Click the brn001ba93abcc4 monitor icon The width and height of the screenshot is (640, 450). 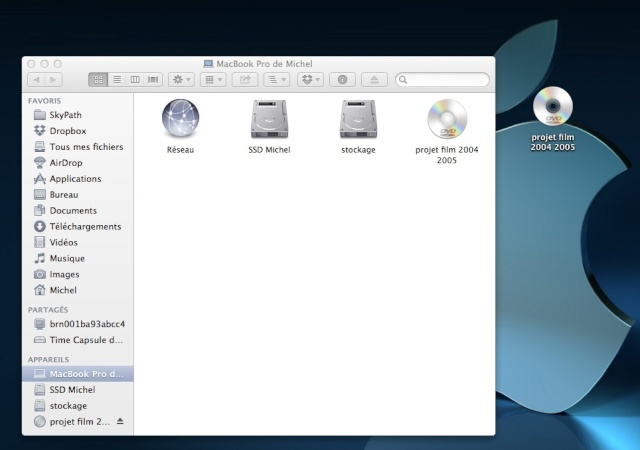(x=40, y=324)
